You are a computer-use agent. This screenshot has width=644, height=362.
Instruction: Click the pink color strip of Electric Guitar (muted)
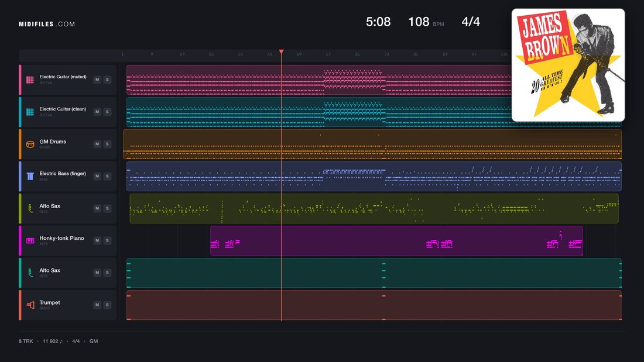click(x=20, y=80)
